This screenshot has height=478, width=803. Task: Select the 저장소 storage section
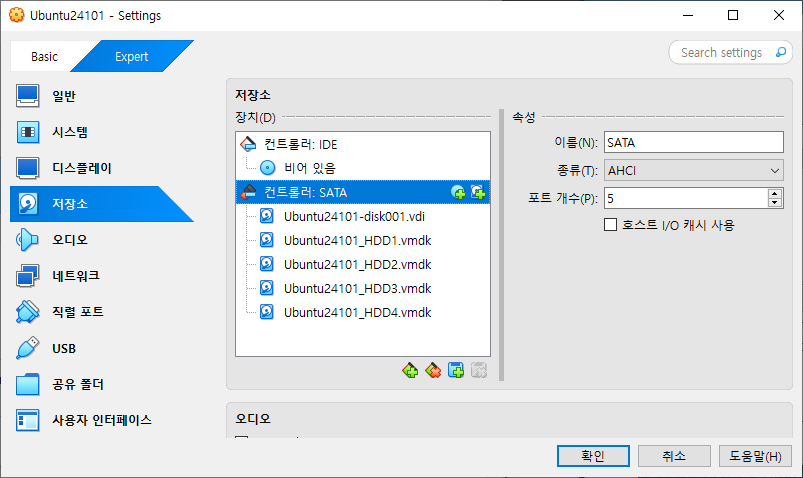(101, 204)
